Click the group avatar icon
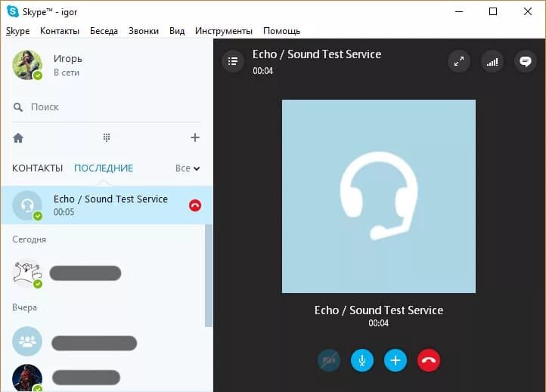The height and width of the screenshot is (392, 546). tap(27, 341)
